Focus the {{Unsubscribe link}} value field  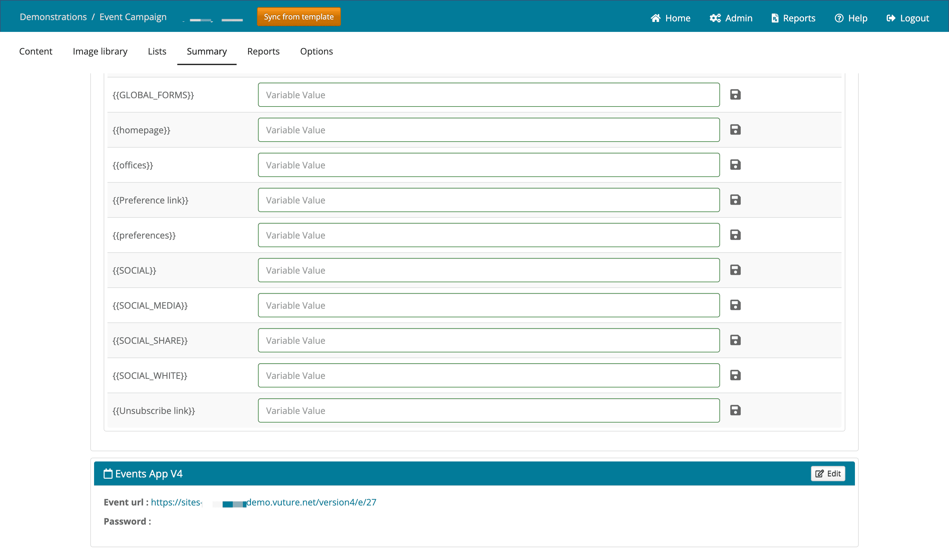pos(489,410)
